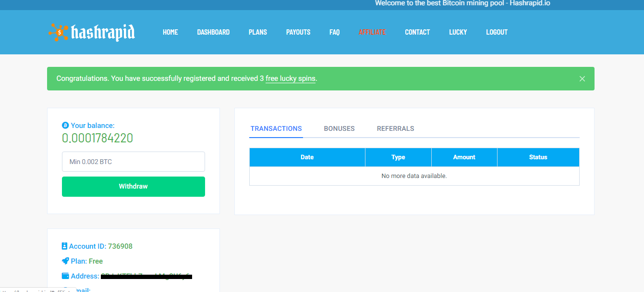The height and width of the screenshot is (292, 644).
Task: Click the wallet icon next to Address
Action: click(65, 276)
